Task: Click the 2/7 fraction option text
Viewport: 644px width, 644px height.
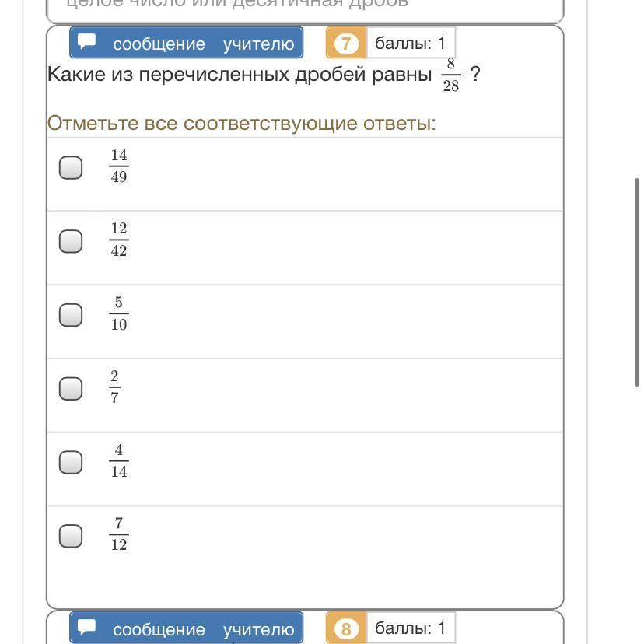Action: (x=114, y=387)
